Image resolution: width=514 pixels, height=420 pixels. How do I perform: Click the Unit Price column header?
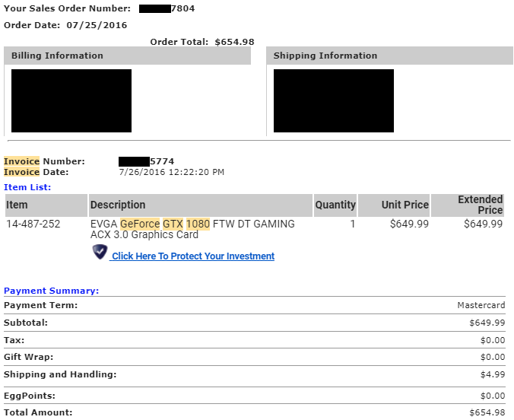pyautogui.click(x=405, y=205)
